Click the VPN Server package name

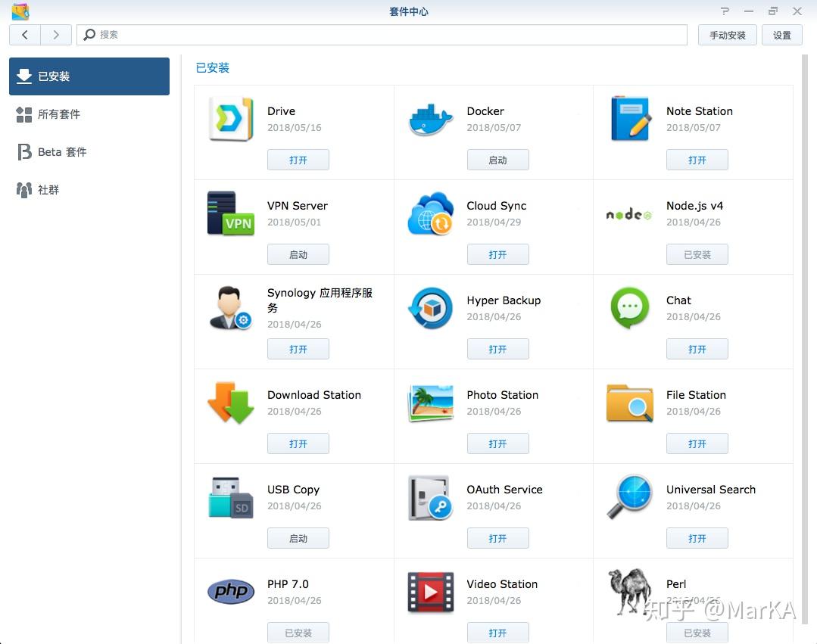click(298, 206)
